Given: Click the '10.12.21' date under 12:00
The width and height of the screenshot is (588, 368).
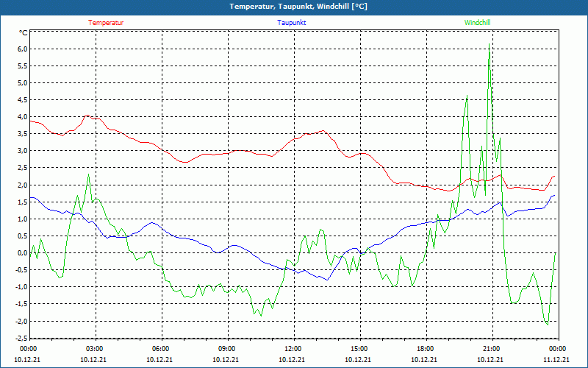Looking at the screenshot, I should tap(292, 359).
